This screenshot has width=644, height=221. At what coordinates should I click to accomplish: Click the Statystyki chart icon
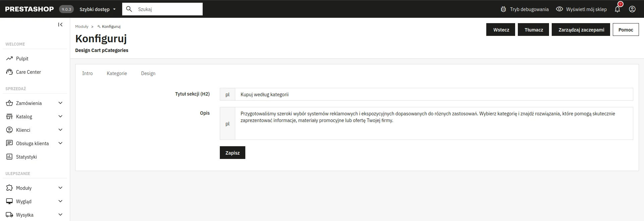(x=9, y=157)
